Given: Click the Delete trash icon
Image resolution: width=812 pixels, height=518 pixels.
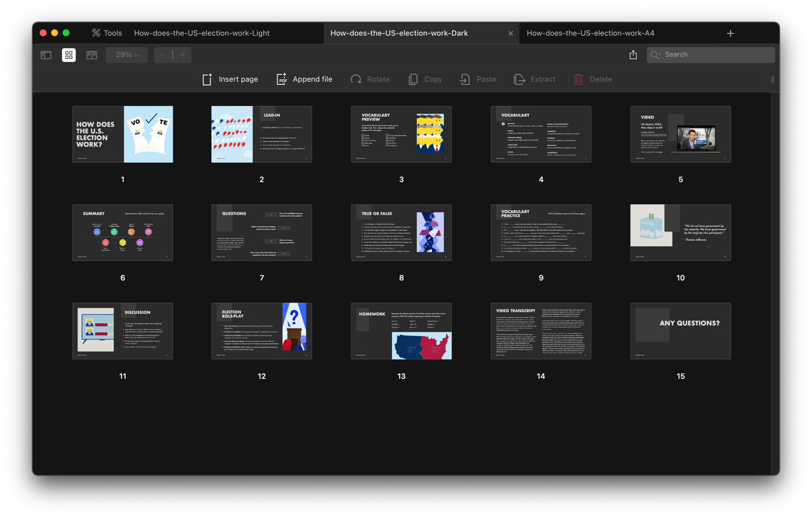Looking at the screenshot, I should pos(578,79).
